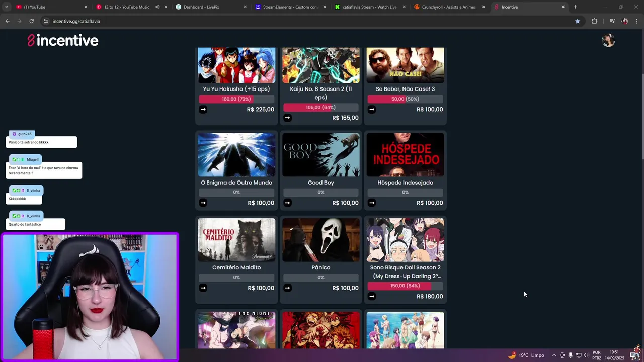Viewport: 644px width, 362px height.
Task: Open the user avatar on incentive header
Action: tap(608, 40)
